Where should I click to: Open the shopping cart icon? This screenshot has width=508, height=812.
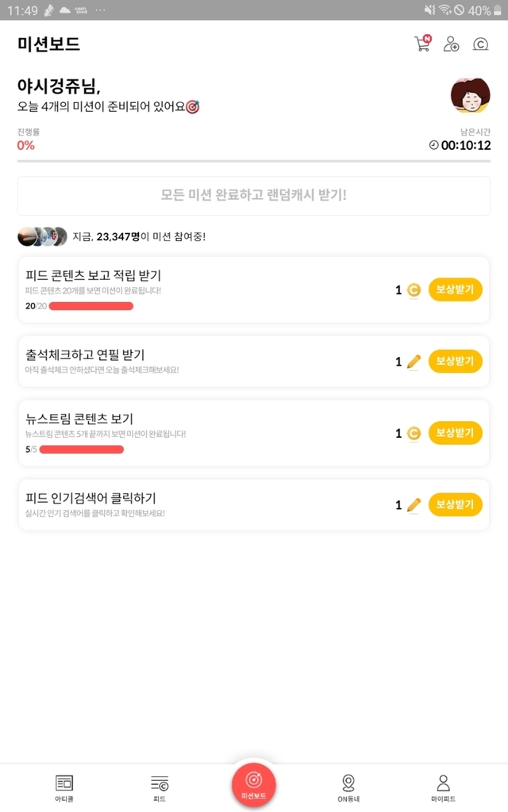tap(422, 44)
